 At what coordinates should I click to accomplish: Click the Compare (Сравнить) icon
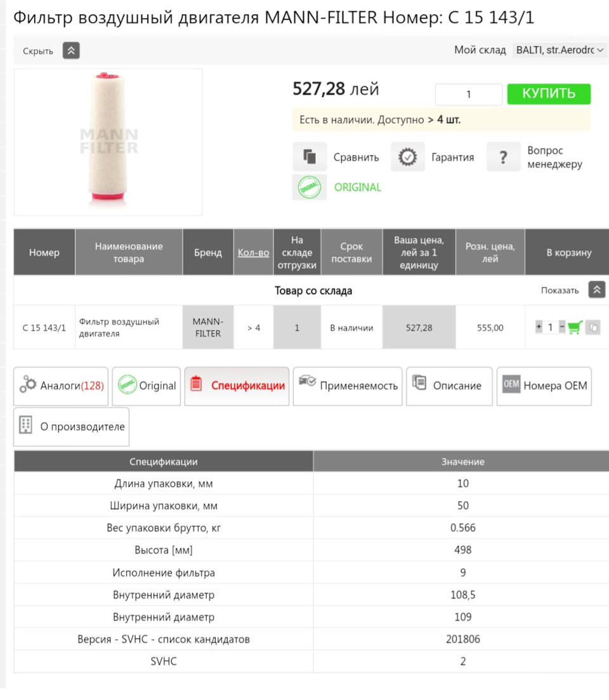[310, 157]
